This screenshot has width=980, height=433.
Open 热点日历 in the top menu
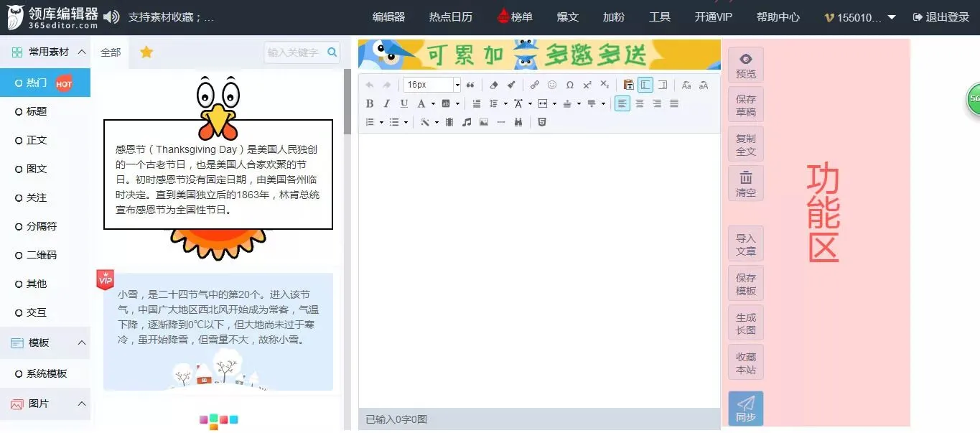coord(451,17)
